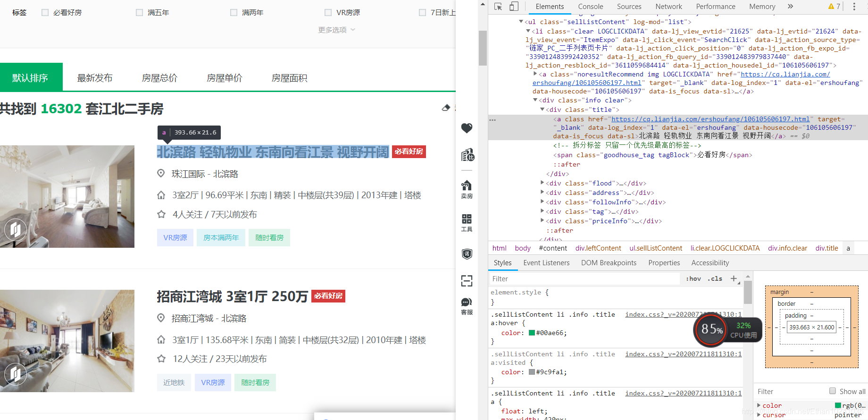
Task: Add new style rule plus icon
Action: 734,279
